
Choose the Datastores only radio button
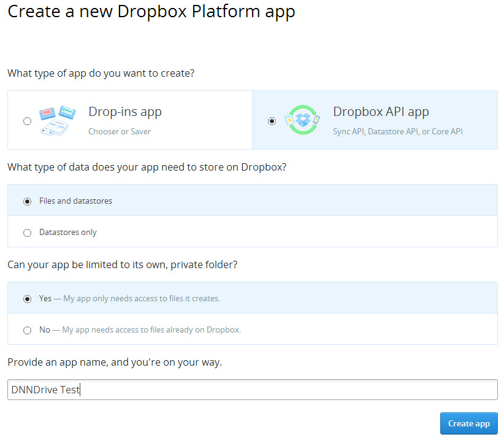(28, 233)
